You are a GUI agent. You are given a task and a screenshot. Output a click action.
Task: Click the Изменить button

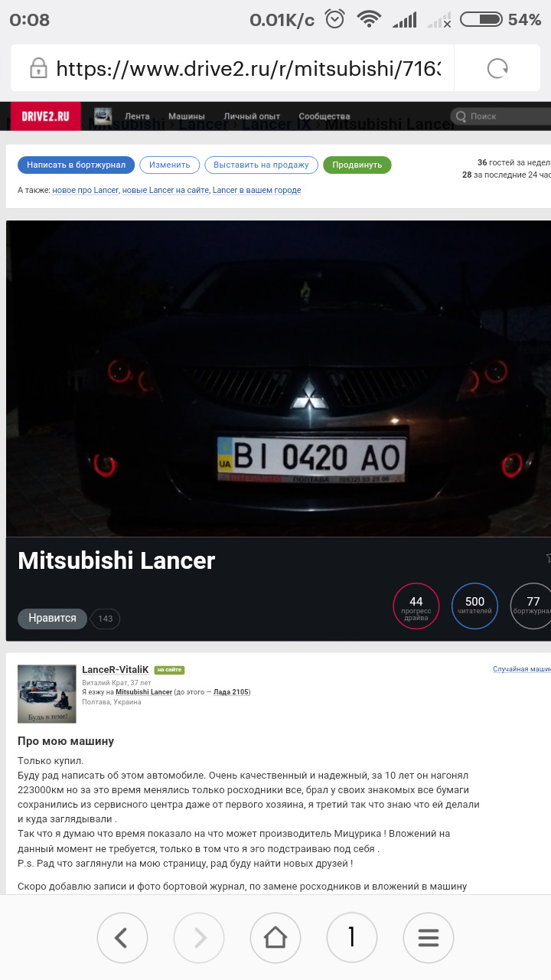(x=170, y=165)
